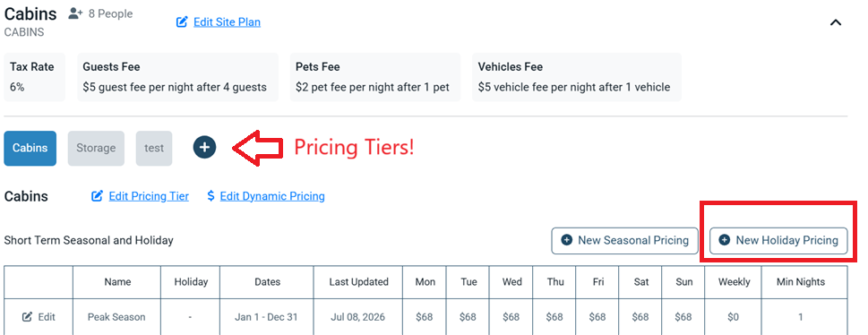Viewport: 868px width, 335px height.
Task: Open the Edit Pricing Tier link
Action: (149, 196)
